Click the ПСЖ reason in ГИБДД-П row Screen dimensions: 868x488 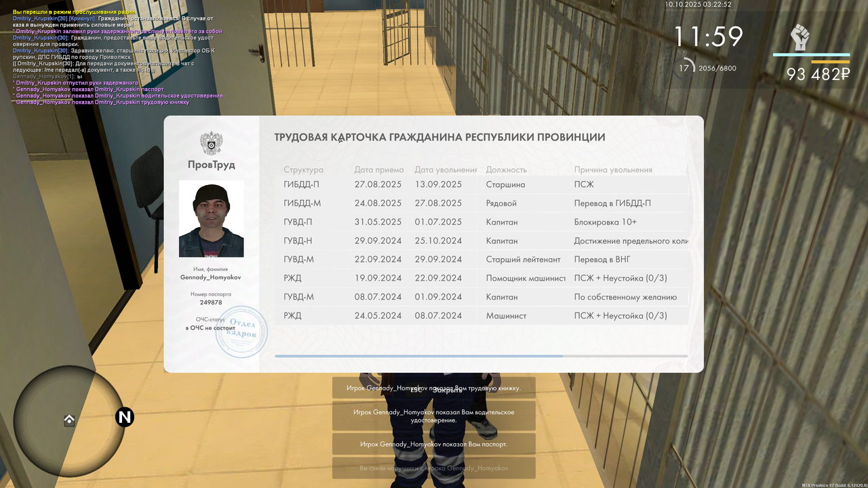pos(584,184)
